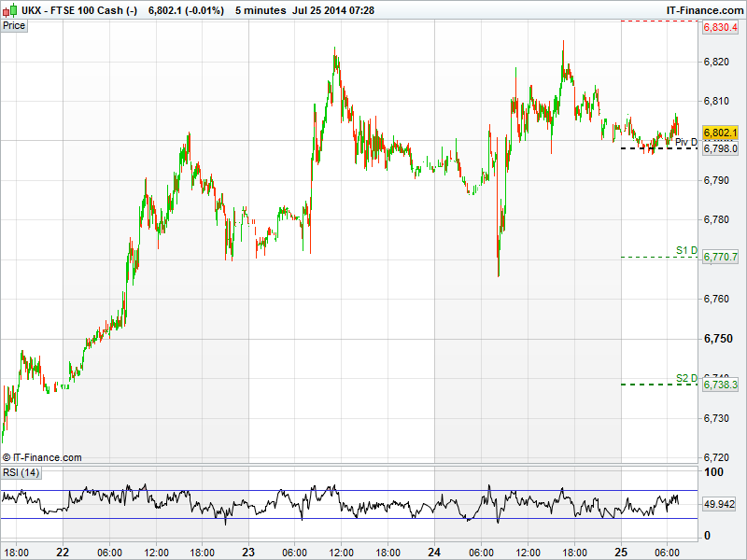The height and width of the screenshot is (560, 747).
Task: Select the UKX - FTSE 100 Cash title
Action: [79, 9]
